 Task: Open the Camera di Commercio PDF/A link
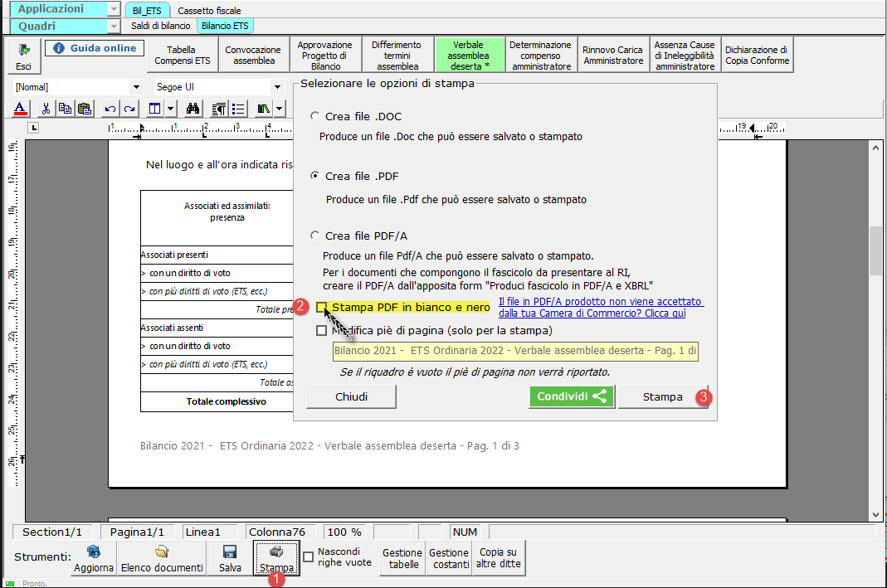click(600, 308)
